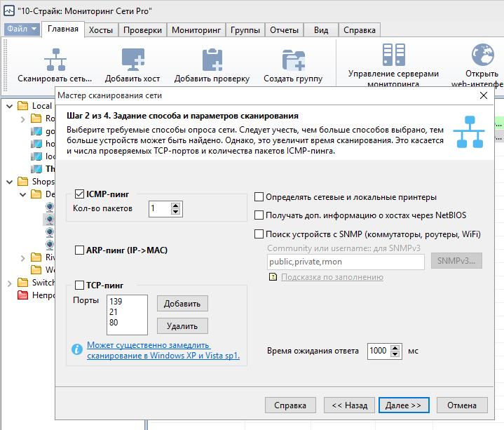Screen dimensions: 504x430
Task: Click the Add Host (Добавить хост) icon
Action: pyautogui.click(x=132, y=60)
